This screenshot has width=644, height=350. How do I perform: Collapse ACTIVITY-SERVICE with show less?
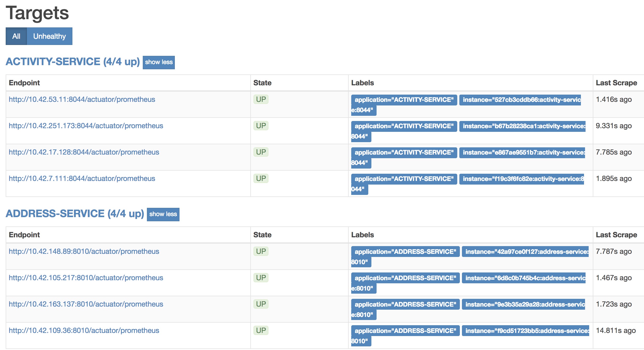pos(159,62)
